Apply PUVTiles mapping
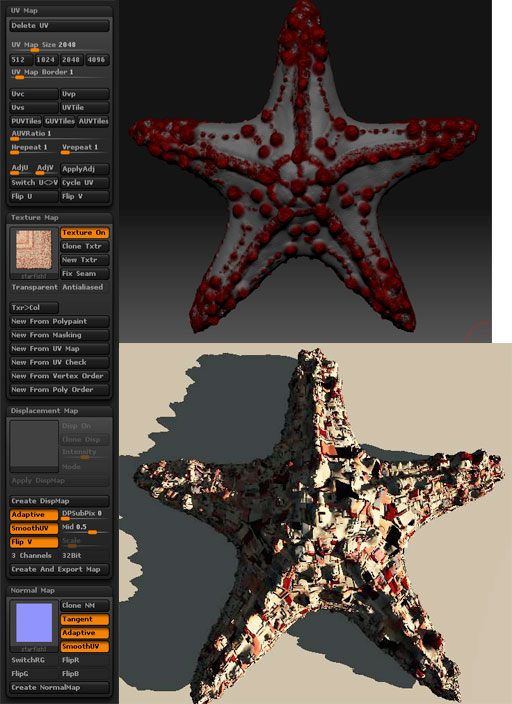The width and height of the screenshot is (512, 704). click(x=26, y=121)
